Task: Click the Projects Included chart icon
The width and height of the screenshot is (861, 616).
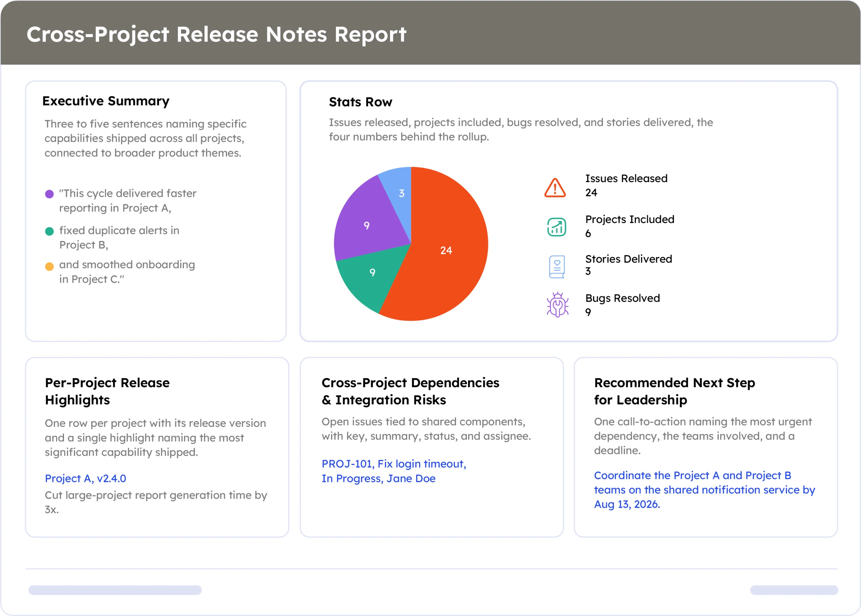Action: click(x=557, y=227)
